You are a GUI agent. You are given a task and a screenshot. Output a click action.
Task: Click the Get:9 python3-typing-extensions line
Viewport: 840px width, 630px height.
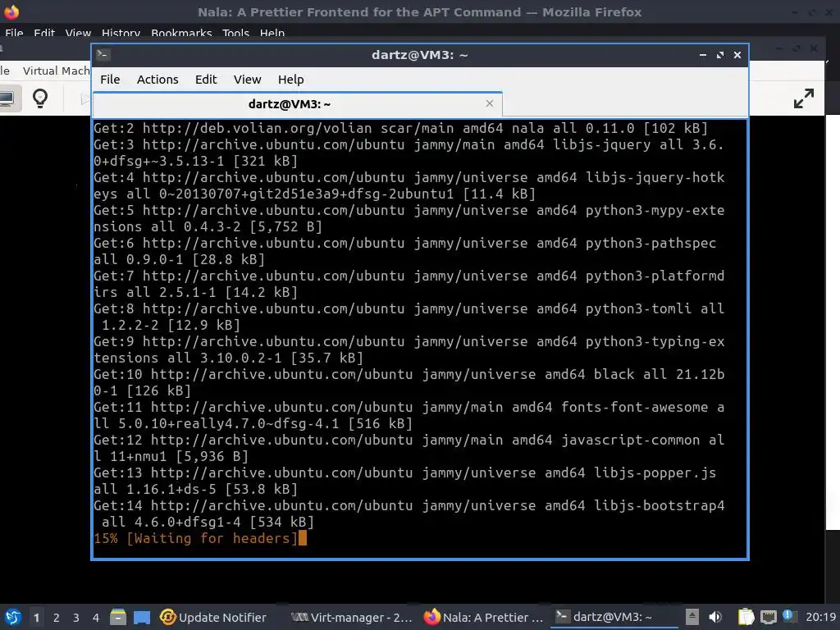409,349
